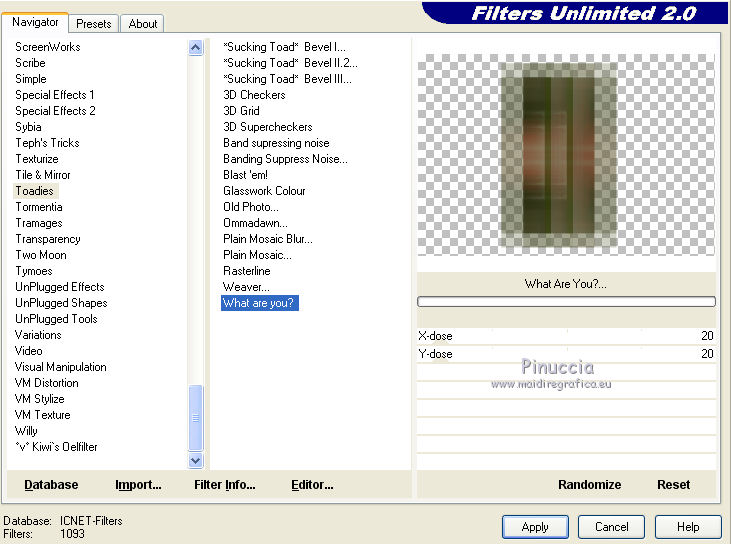Viewport: 731px width, 544px height.
Task: Select *Sucking Toad* Bevel II.2... filter
Action: (290, 63)
